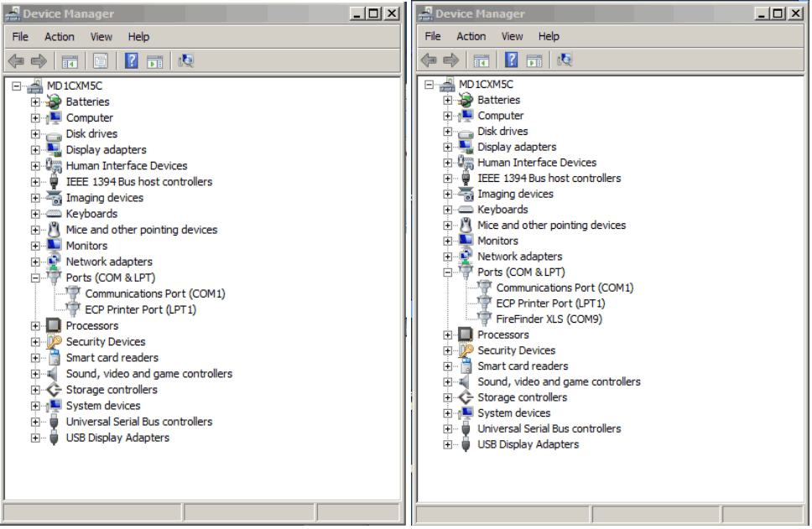Collapse Ports (COM & LPT) in left window
This screenshot has height=529, width=812.
pyautogui.click(x=35, y=278)
